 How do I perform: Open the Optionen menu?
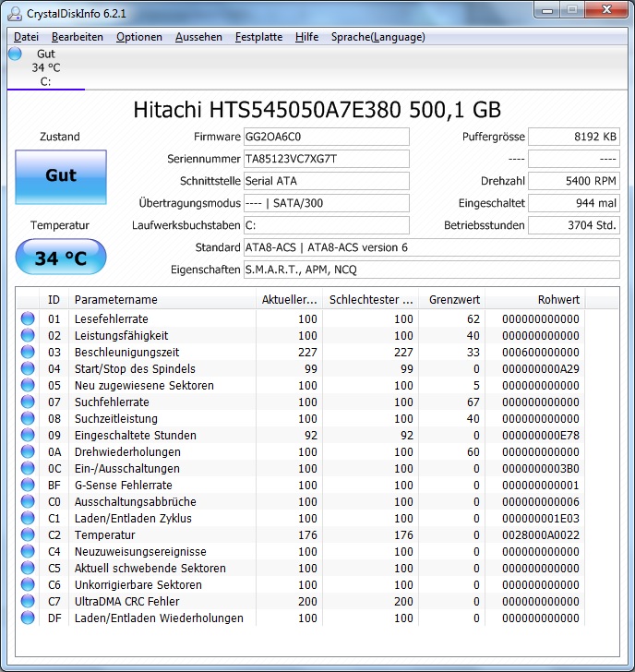click(x=139, y=37)
